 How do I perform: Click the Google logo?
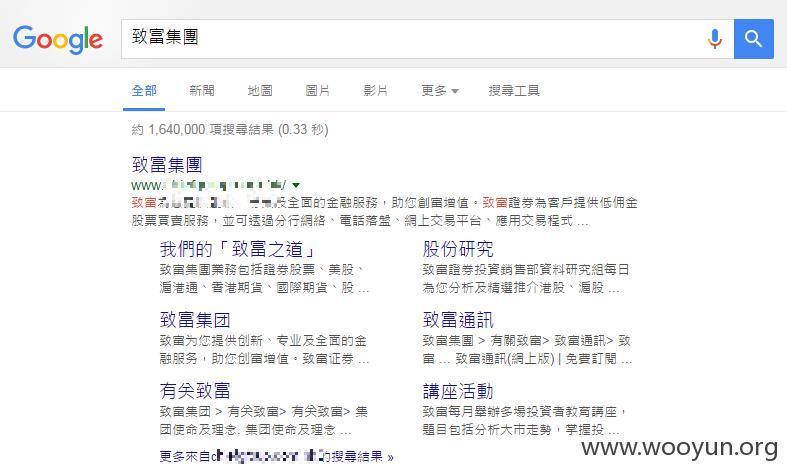tap(58, 40)
